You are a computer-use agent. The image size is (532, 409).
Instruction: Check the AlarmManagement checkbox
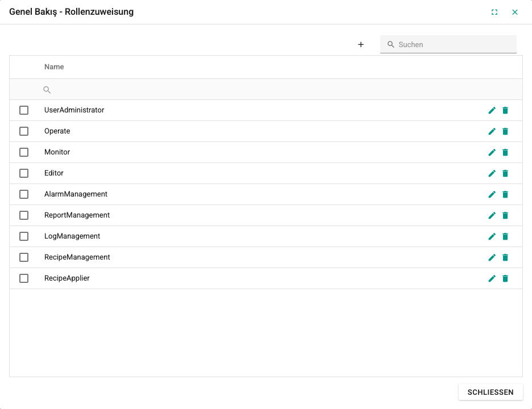[x=24, y=194]
